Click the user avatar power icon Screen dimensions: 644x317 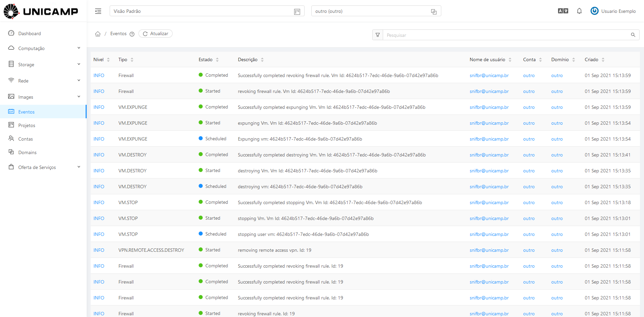pyautogui.click(x=594, y=11)
